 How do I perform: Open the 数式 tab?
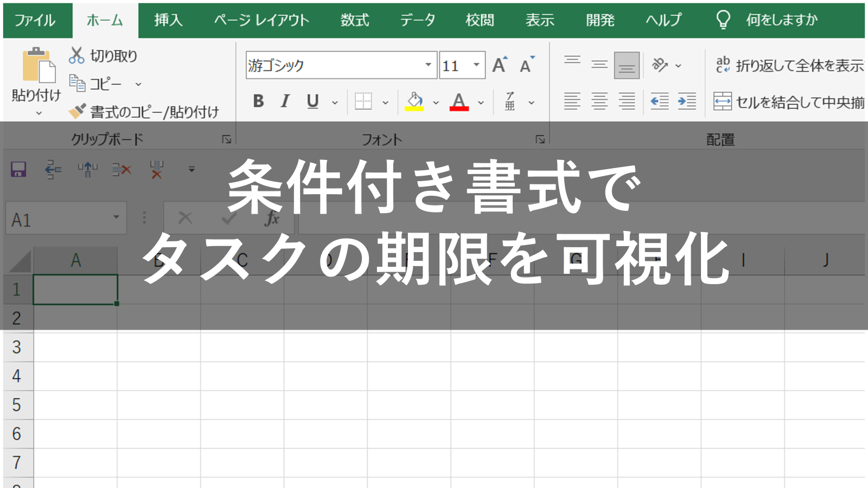coord(355,21)
